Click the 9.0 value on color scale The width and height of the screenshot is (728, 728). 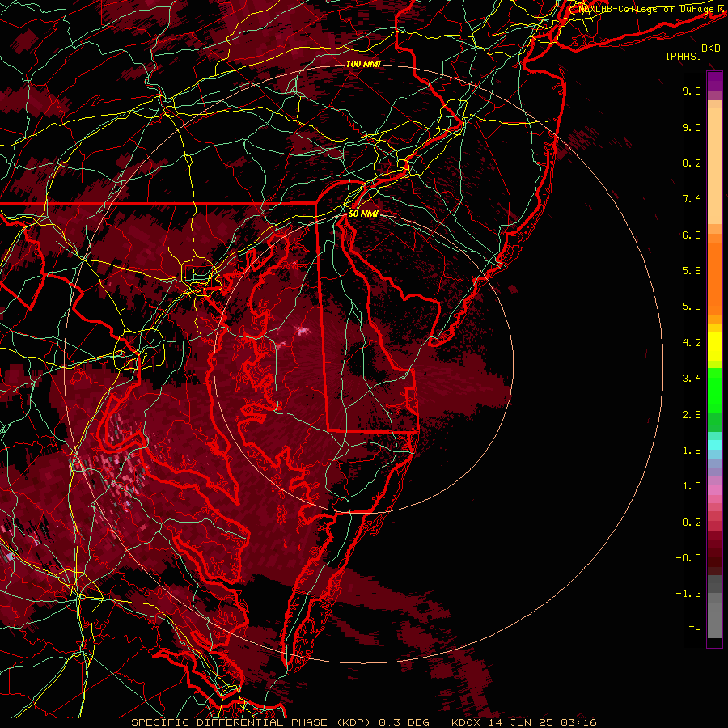pyautogui.click(x=692, y=127)
